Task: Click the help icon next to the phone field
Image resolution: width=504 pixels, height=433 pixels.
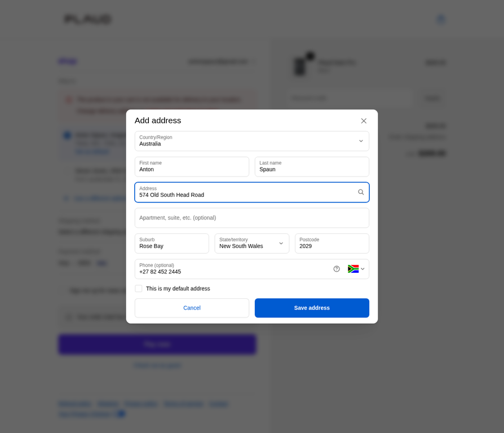Action: coord(337,269)
